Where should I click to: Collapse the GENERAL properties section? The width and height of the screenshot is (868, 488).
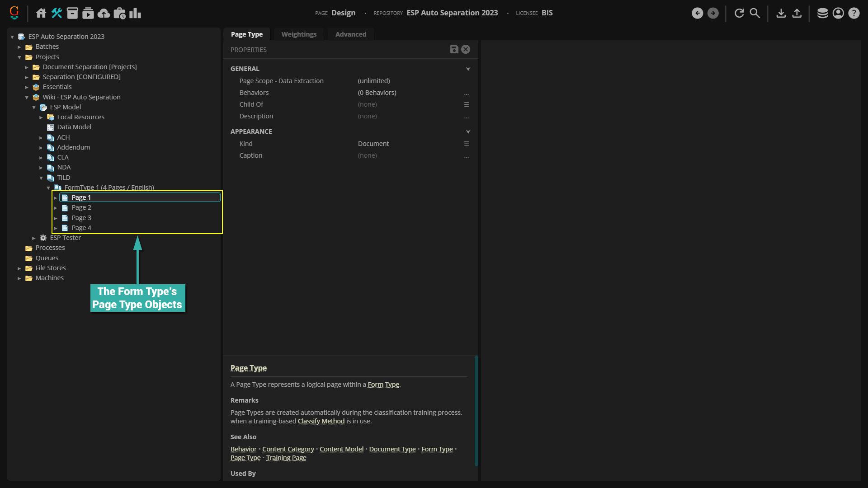click(468, 69)
